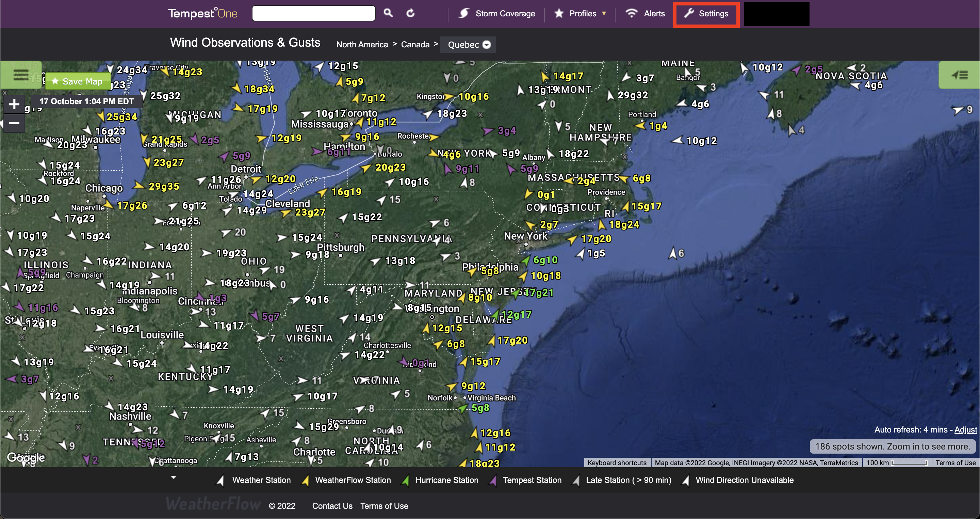Open the Profiles menu

tap(580, 14)
